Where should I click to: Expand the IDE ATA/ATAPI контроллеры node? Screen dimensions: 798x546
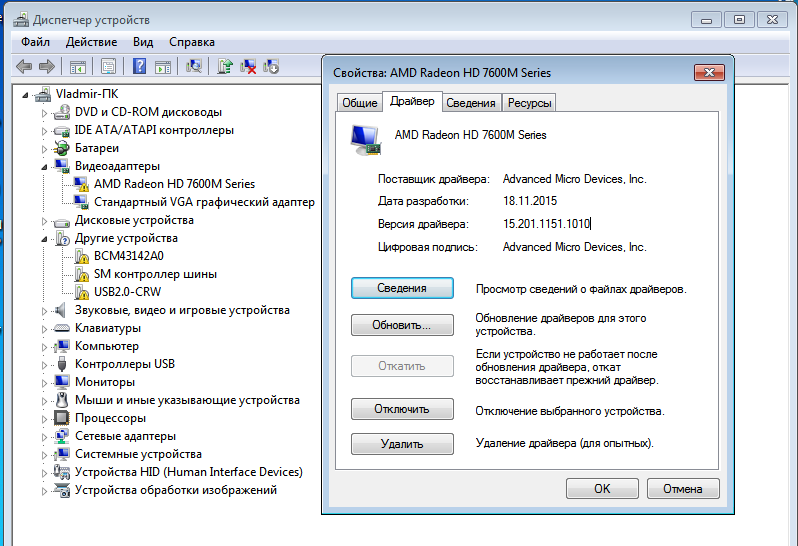click(44, 131)
